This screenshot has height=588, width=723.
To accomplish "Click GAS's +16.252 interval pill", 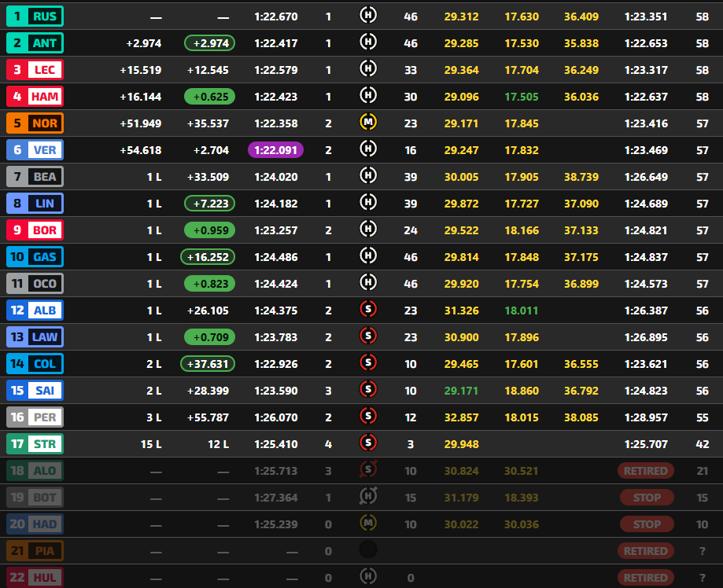I will [x=208, y=257].
